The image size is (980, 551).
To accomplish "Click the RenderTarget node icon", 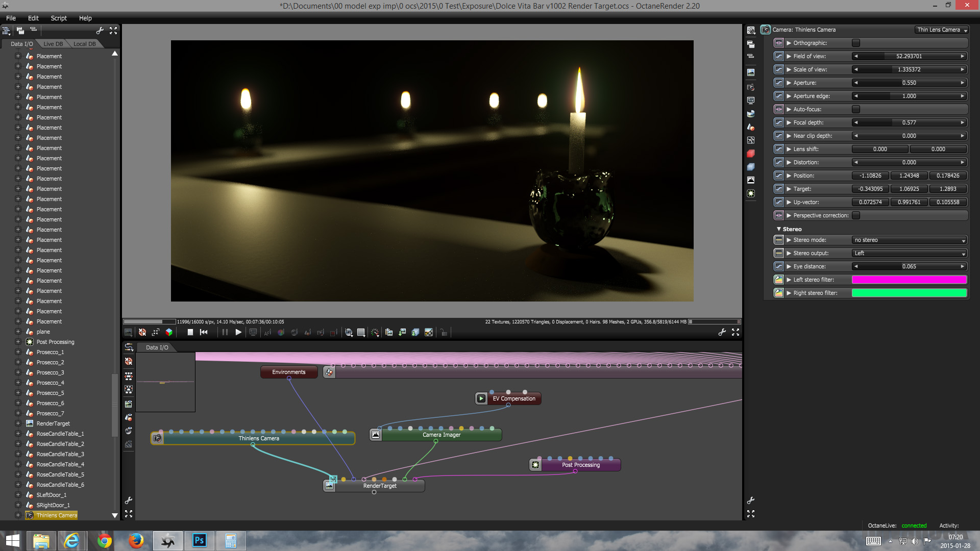I will pos(329,486).
